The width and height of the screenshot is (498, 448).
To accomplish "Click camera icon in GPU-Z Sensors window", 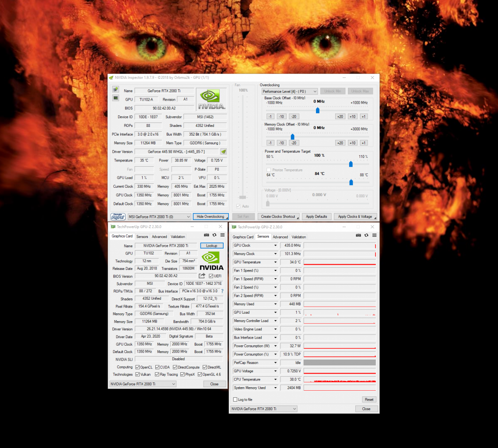I will point(358,235).
